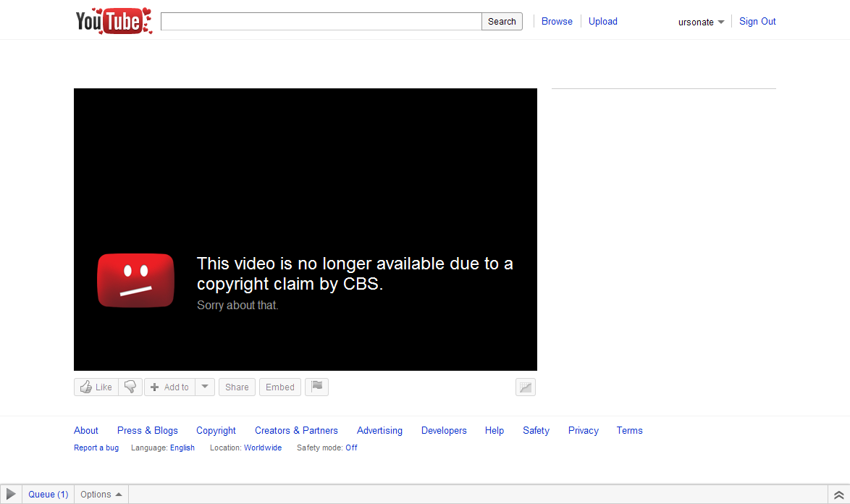The width and height of the screenshot is (850, 504).
Task: Go to the Upload page
Action: pyautogui.click(x=602, y=22)
